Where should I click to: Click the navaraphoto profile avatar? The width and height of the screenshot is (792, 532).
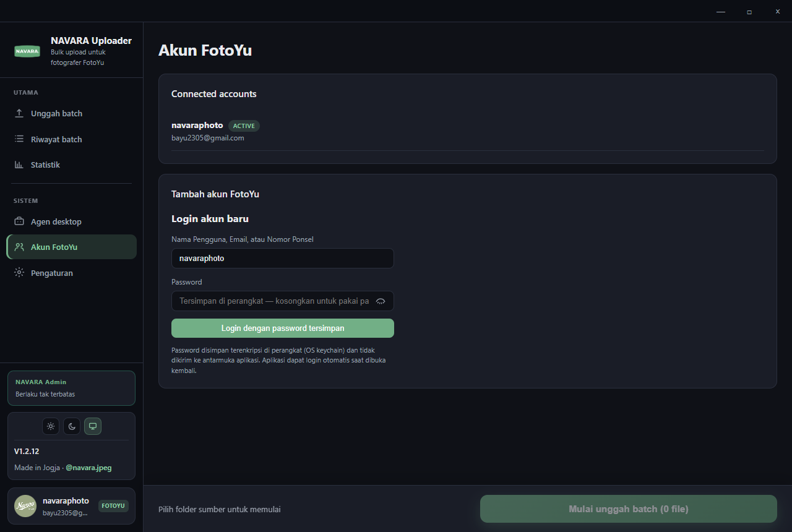point(25,506)
